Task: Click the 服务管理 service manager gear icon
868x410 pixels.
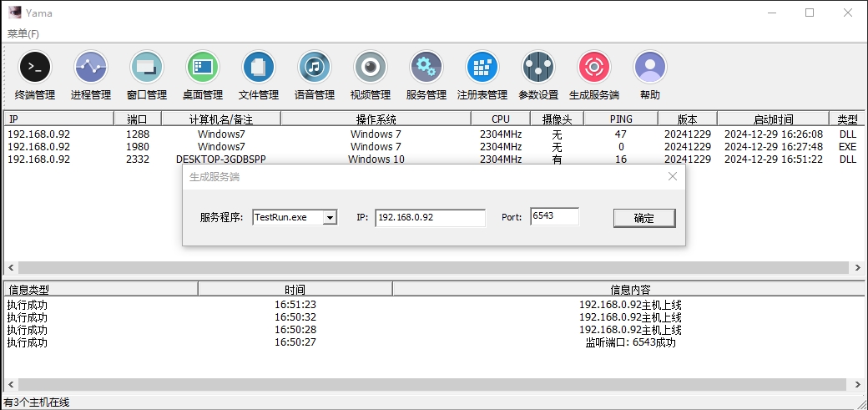Action: pyautogui.click(x=426, y=67)
